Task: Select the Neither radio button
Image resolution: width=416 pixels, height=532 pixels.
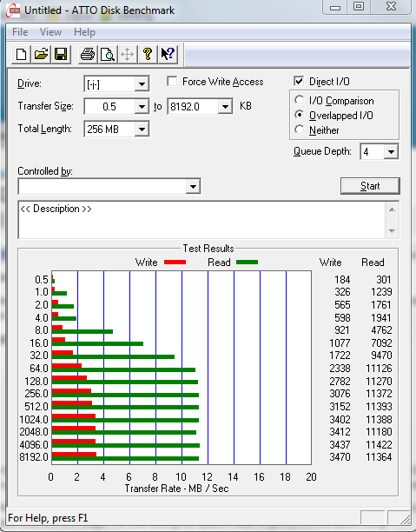Action: tap(300, 130)
